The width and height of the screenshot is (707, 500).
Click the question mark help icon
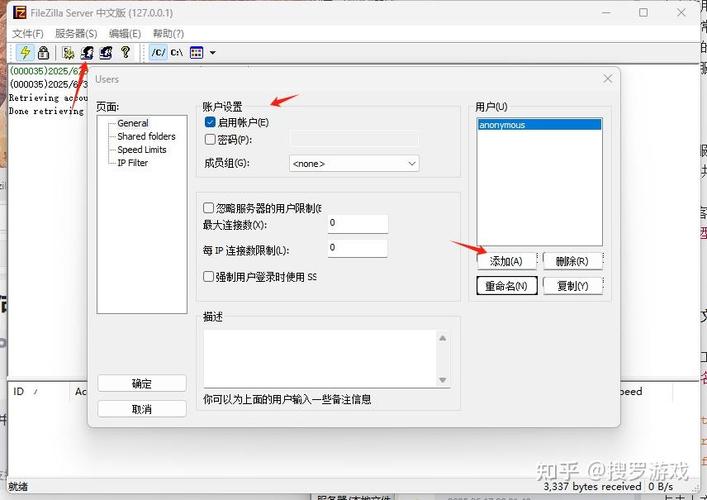coord(125,52)
